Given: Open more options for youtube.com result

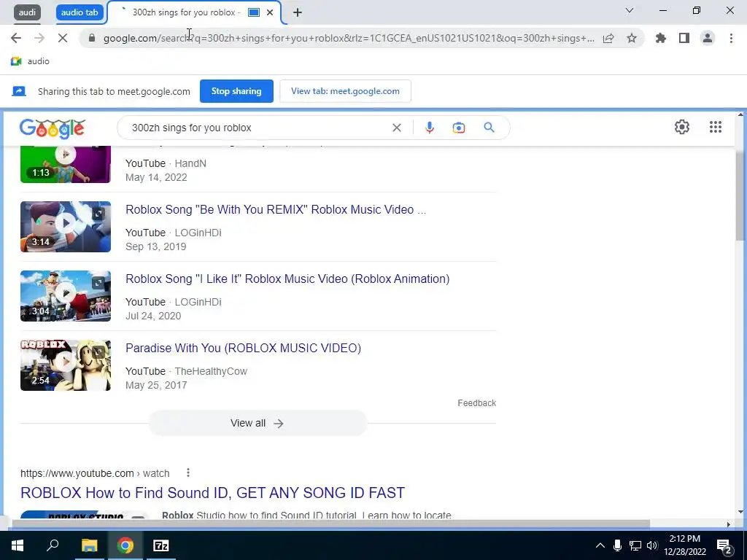Looking at the screenshot, I should point(188,472).
